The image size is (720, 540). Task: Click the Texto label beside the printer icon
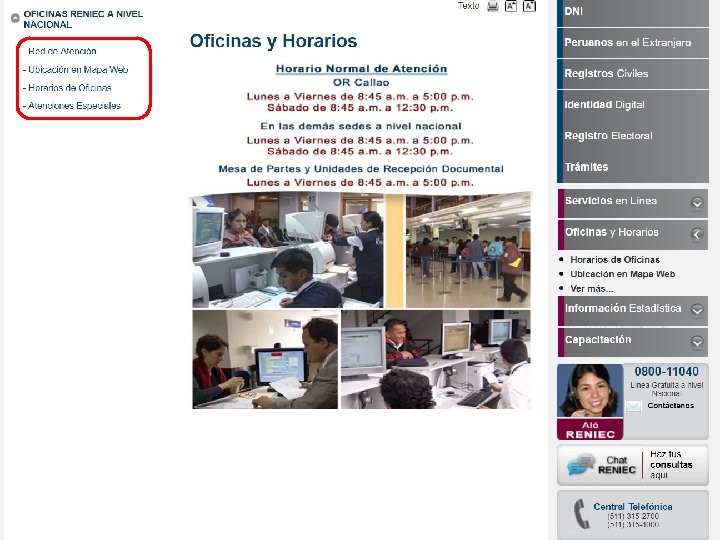pyautogui.click(x=468, y=6)
